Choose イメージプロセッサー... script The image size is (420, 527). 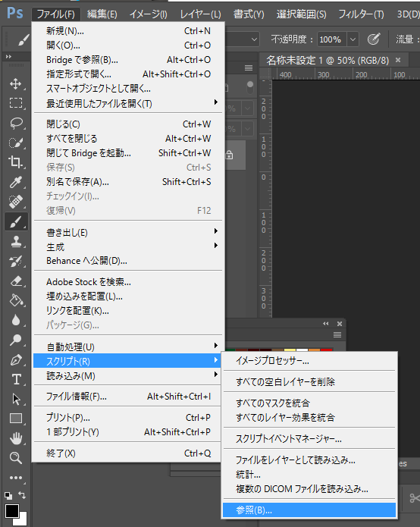tap(309, 361)
